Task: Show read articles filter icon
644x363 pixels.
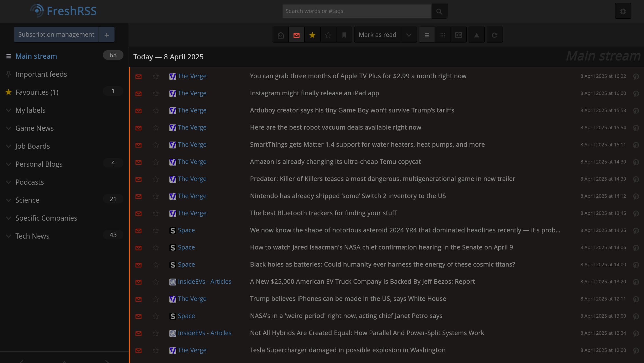Action: pyautogui.click(x=281, y=35)
